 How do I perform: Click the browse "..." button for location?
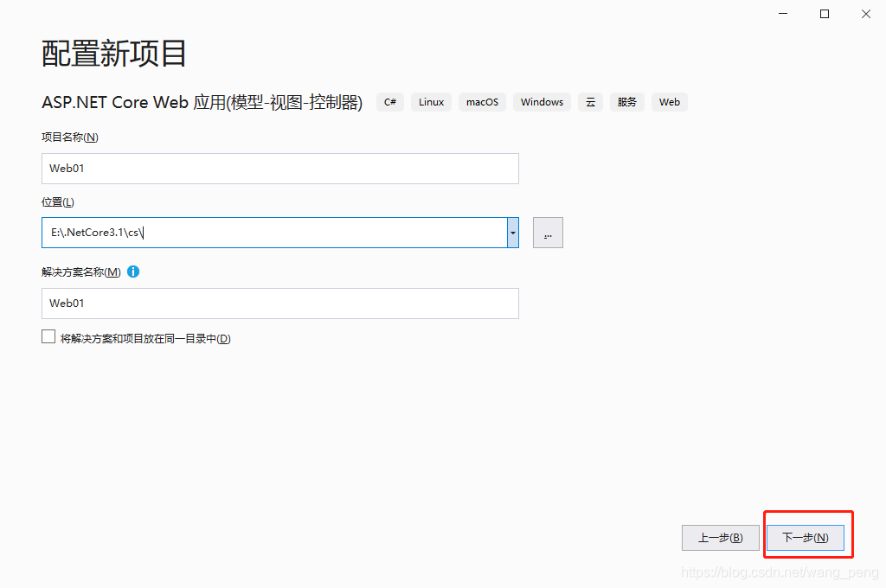(548, 233)
